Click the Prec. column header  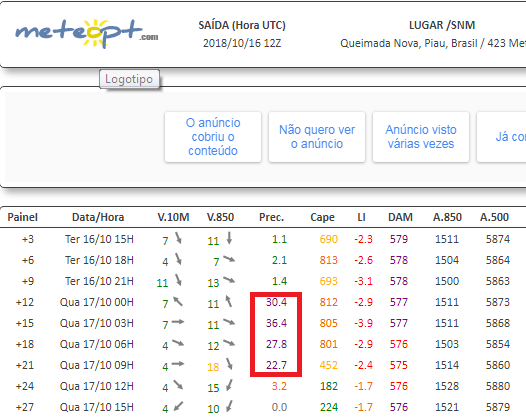tap(271, 217)
